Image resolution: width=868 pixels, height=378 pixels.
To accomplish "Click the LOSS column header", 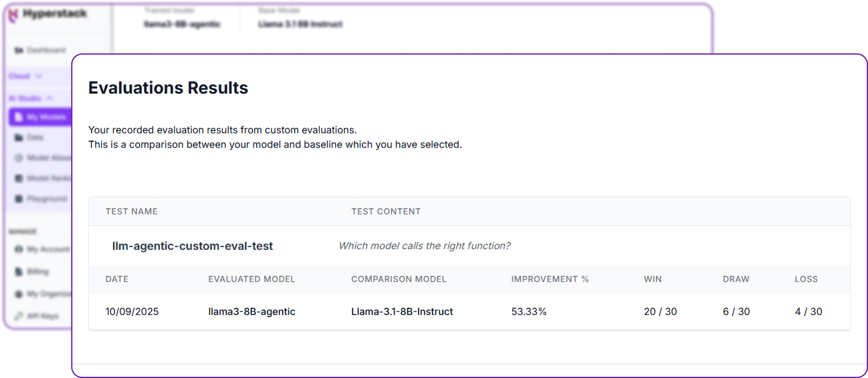I will [806, 279].
